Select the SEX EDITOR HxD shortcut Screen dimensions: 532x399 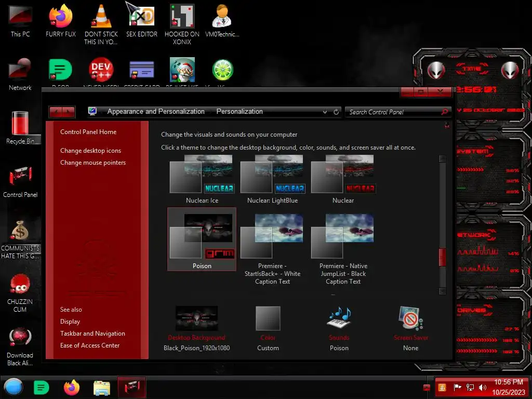[141, 21]
